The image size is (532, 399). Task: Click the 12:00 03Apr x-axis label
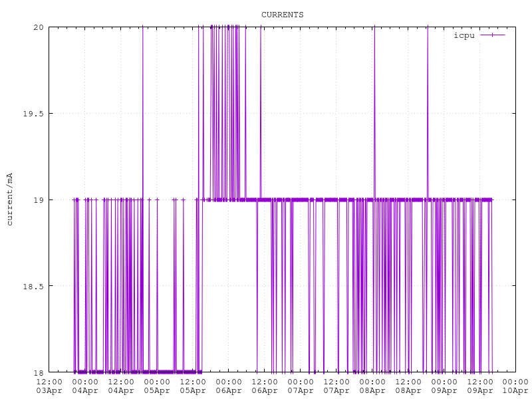49,386
